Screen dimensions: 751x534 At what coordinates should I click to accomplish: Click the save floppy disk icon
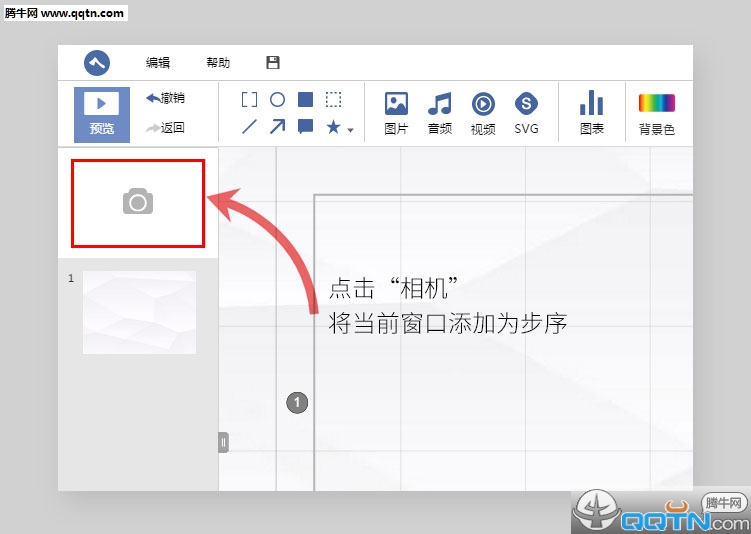(x=273, y=62)
